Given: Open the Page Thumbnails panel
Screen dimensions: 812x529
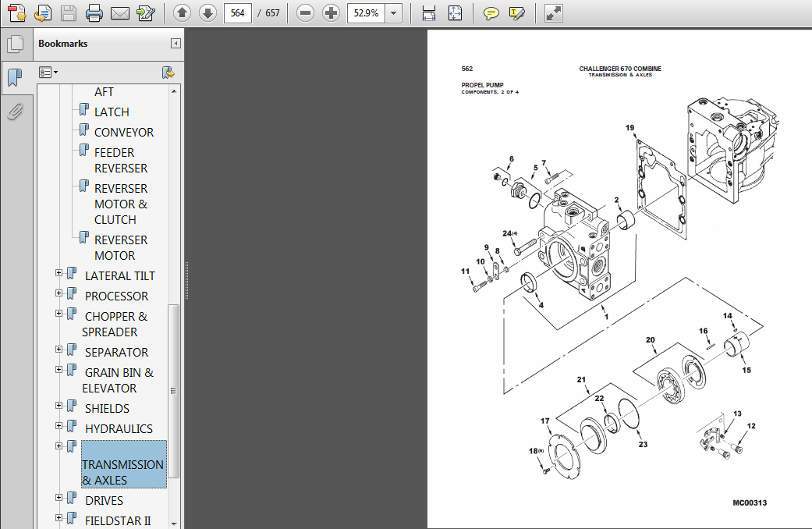Looking at the screenshot, I should 16,44.
